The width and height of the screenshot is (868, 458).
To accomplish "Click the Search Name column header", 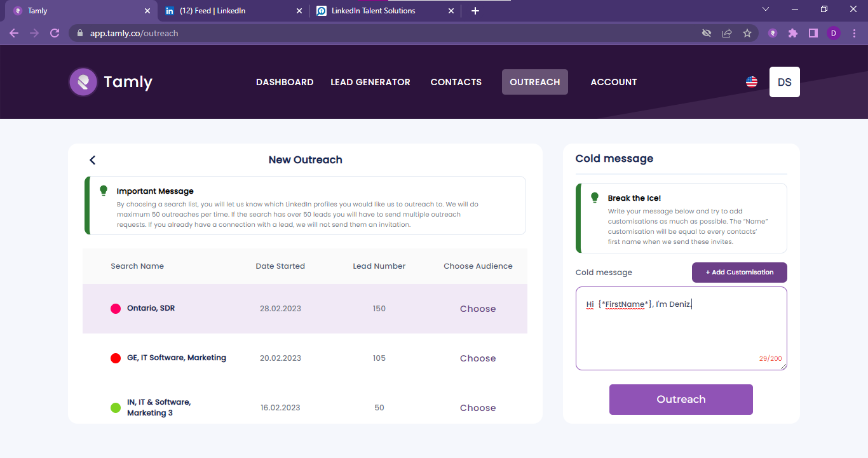I will (137, 266).
